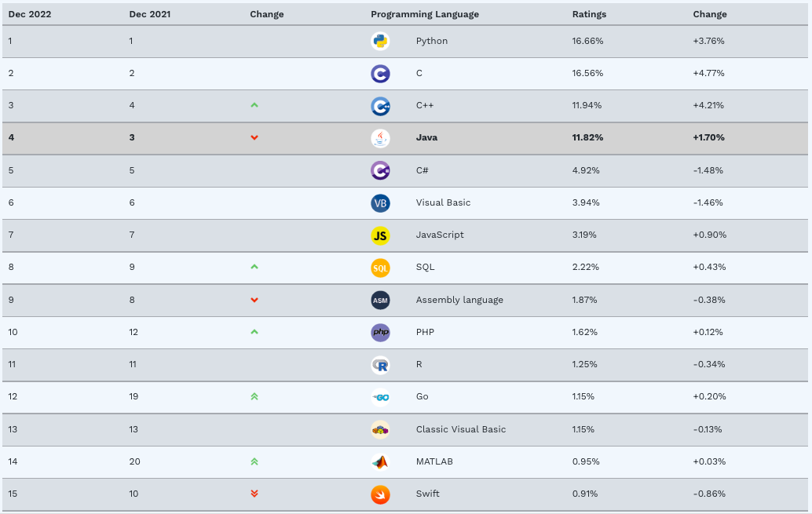
Task: Click the Visual Basic VB icon
Action: [x=380, y=202]
